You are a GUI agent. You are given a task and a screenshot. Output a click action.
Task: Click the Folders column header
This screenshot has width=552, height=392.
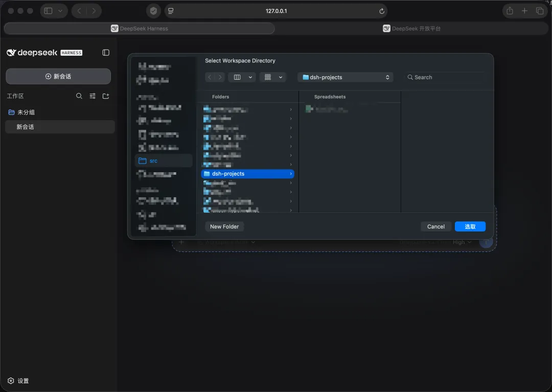pos(220,97)
